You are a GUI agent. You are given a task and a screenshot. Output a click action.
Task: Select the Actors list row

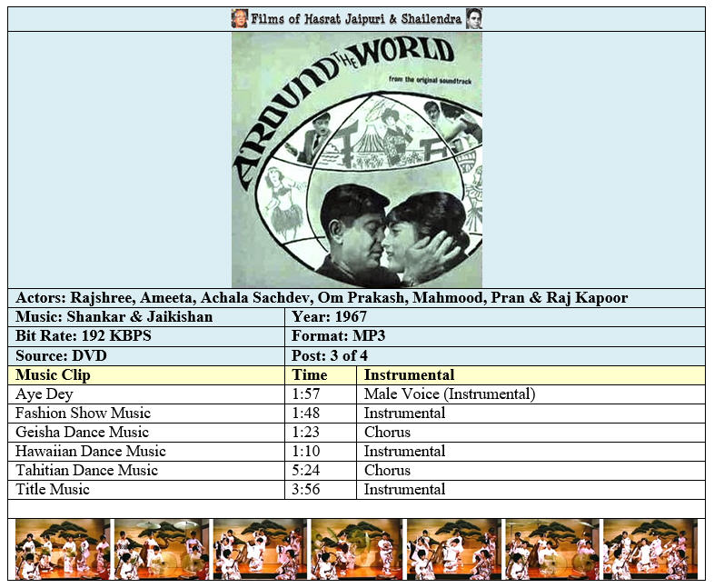(356, 298)
